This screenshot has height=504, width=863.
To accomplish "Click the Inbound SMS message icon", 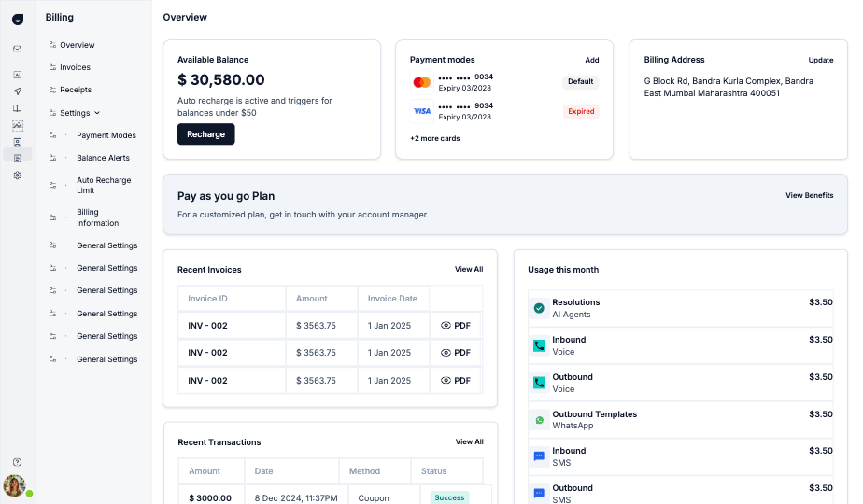I will pos(540,456).
